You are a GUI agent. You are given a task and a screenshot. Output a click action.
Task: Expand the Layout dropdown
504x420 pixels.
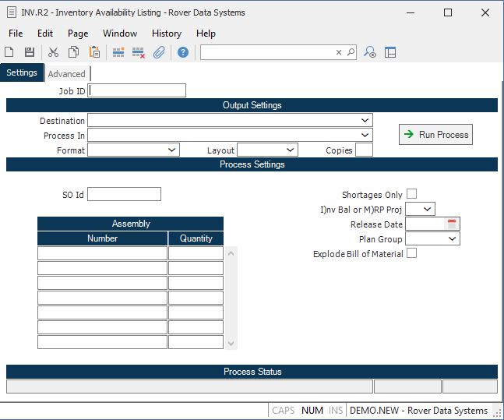coord(290,150)
